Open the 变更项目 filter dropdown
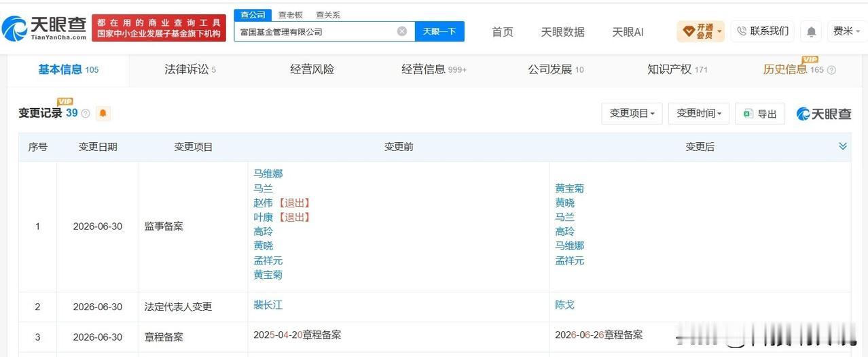This screenshot has width=868, height=357. coord(632,114)
